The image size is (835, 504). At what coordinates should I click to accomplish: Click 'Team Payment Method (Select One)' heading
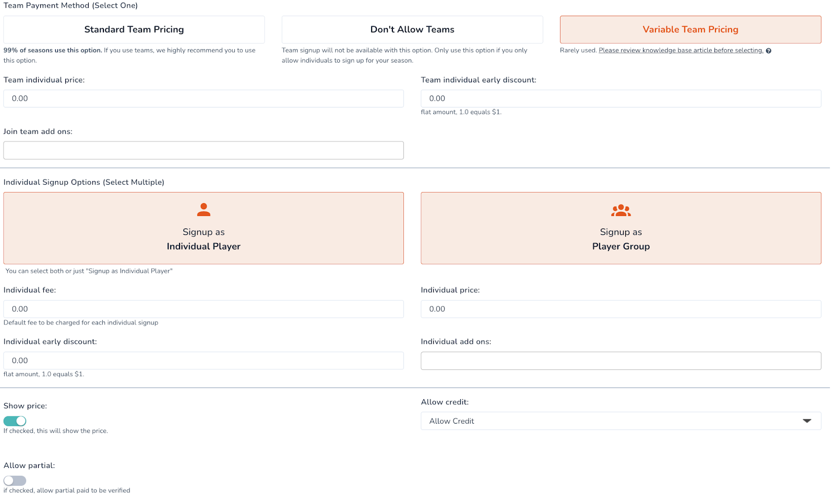70,6
